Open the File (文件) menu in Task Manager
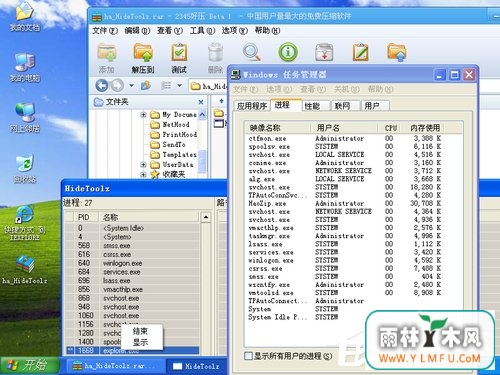 (245, 89)
